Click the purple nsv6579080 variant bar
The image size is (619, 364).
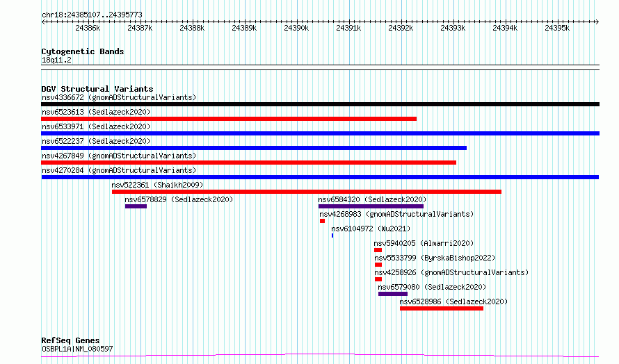tap(393, 294)
